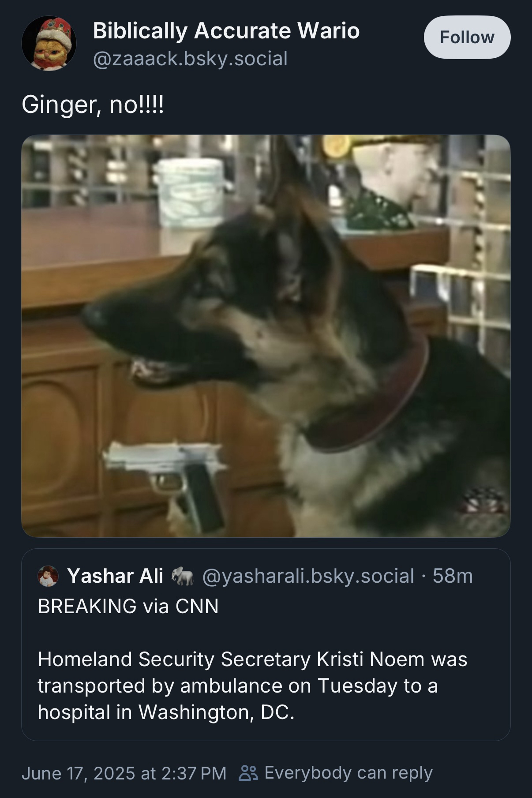Viewport: 532px width, 798px height.
Task: Click the reply-settings people icon
Action: pos(247,773)
